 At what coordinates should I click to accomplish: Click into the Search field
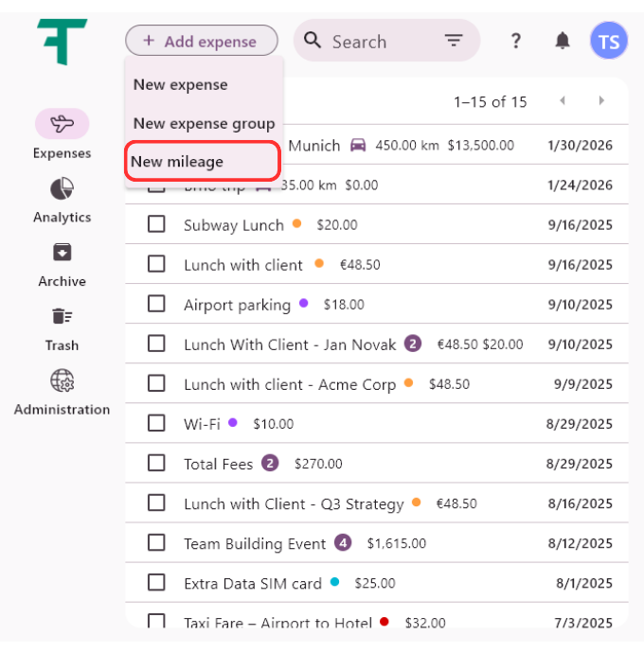[379, 42]
